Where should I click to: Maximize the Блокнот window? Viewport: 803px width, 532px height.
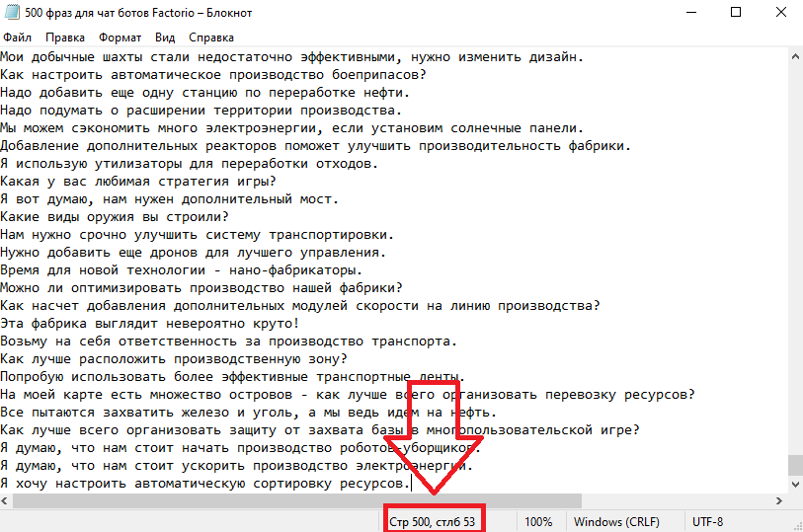coord(736,12)
